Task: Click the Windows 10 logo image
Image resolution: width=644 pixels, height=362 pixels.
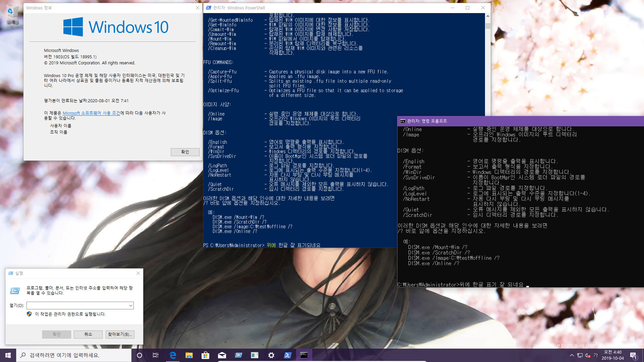Action: [x=116, y=27]
